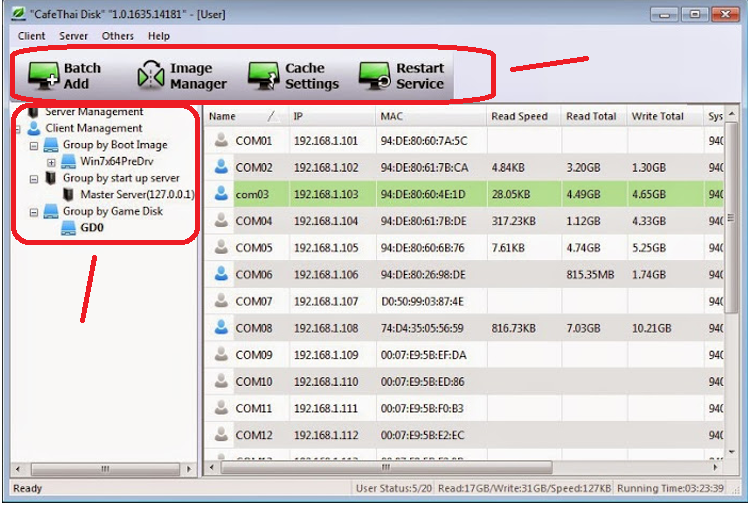Click the User Status:5/20 status bar entry
This screenshot has height=505, width=748.
(x=394, y=488)
